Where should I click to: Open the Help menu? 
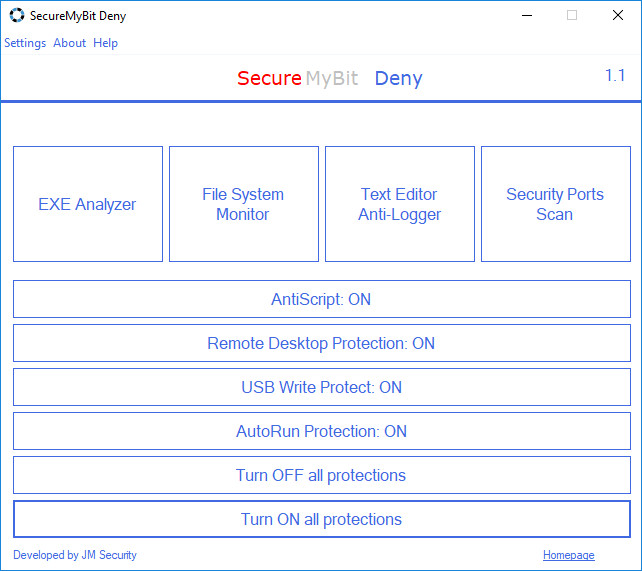coord(105,43)
